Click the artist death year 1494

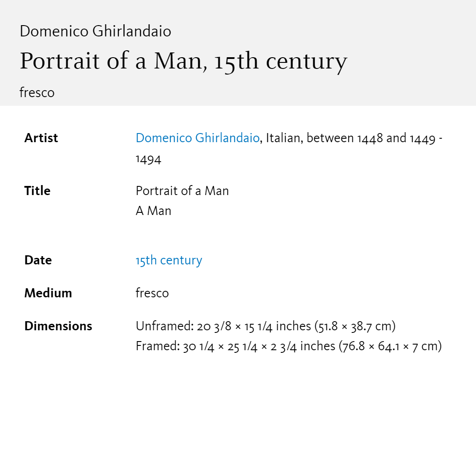pyautogui.click(x=148, y=160)
